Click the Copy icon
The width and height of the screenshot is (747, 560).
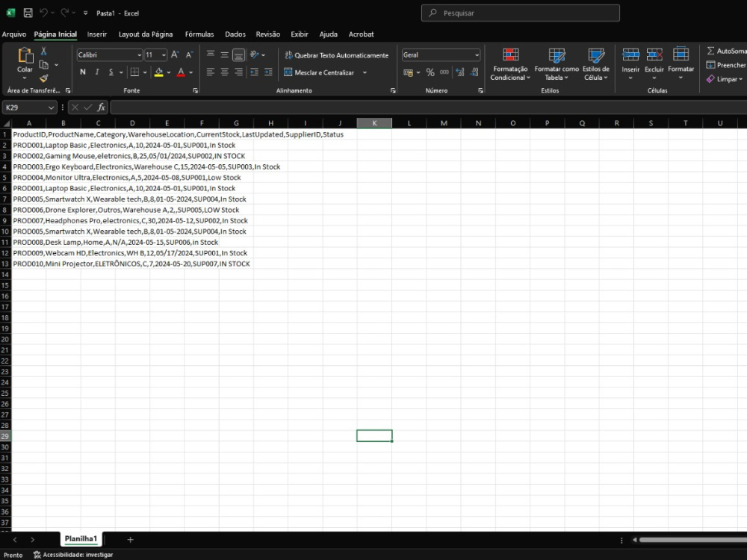[x=44, y=65]
